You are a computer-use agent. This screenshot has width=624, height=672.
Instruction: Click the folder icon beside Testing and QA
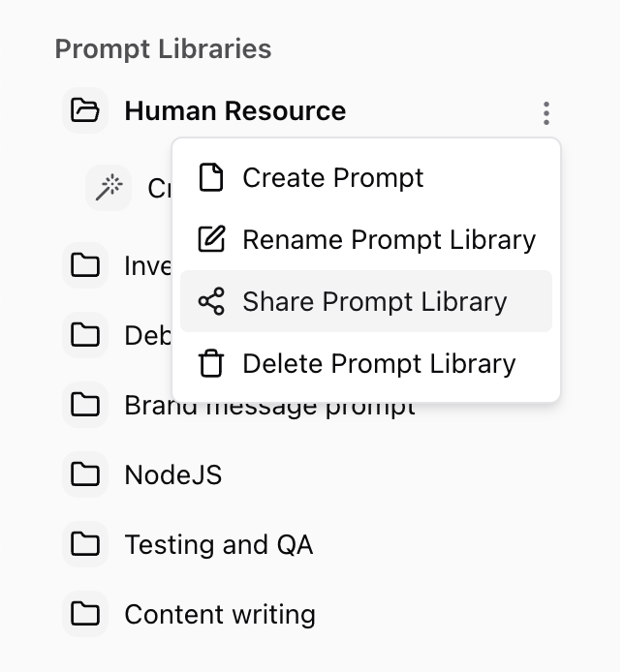point(85,544)
